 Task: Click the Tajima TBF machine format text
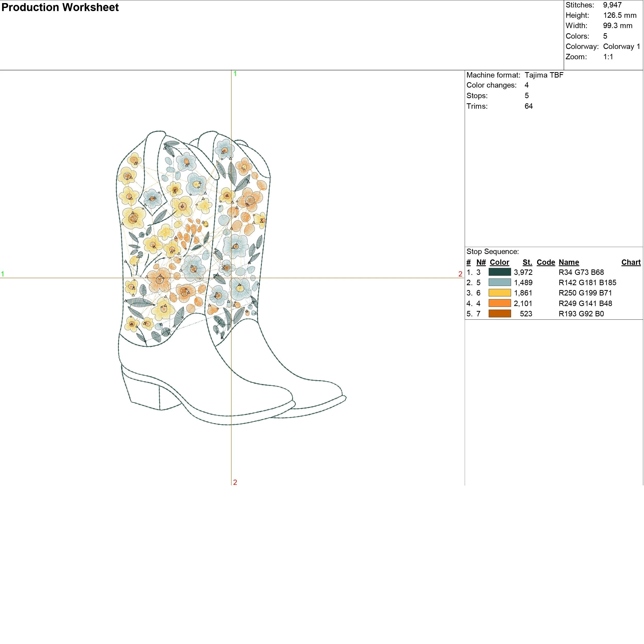coord(544,75)
